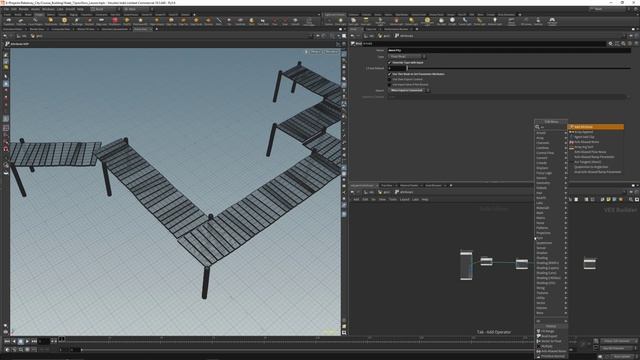Expand the Noise category in Tab menu

[551, 223]
